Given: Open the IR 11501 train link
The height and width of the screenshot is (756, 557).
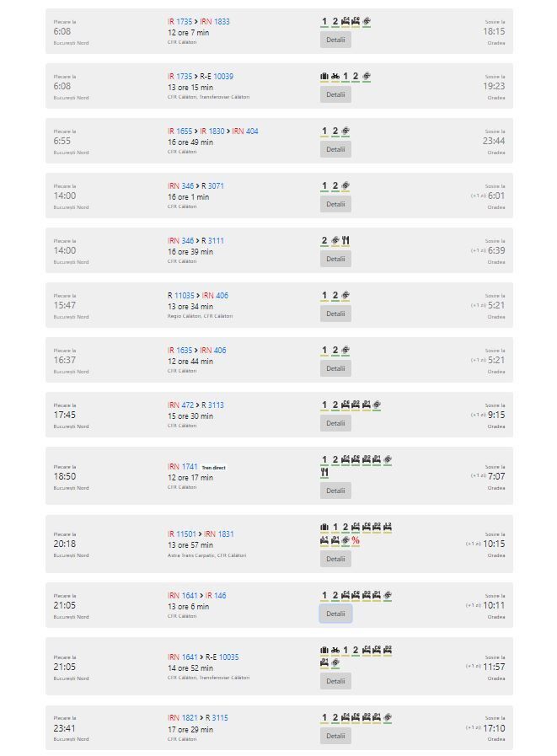Looking at the screenshot, I should tap(182, 533).
